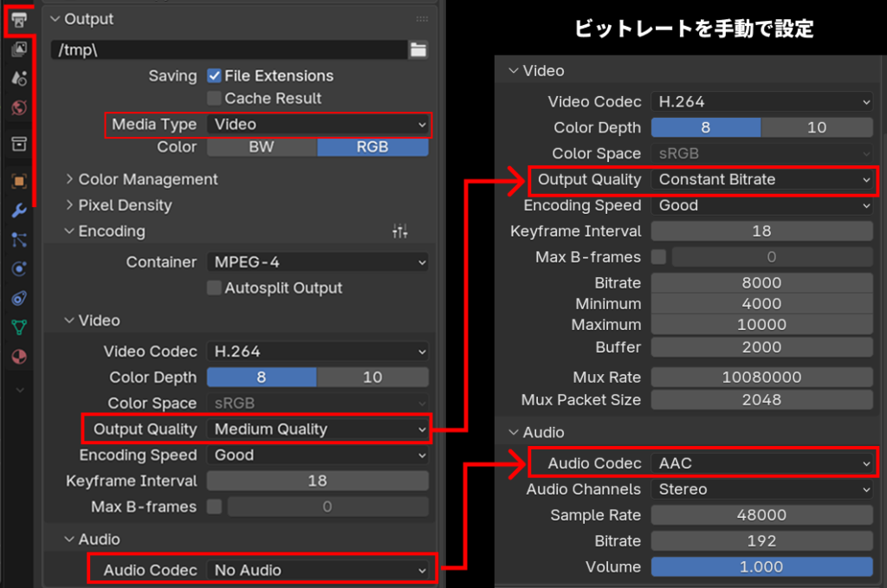887x588 pixels.
Task: Switch to the Collection properties tab
Action: point(19,144)
